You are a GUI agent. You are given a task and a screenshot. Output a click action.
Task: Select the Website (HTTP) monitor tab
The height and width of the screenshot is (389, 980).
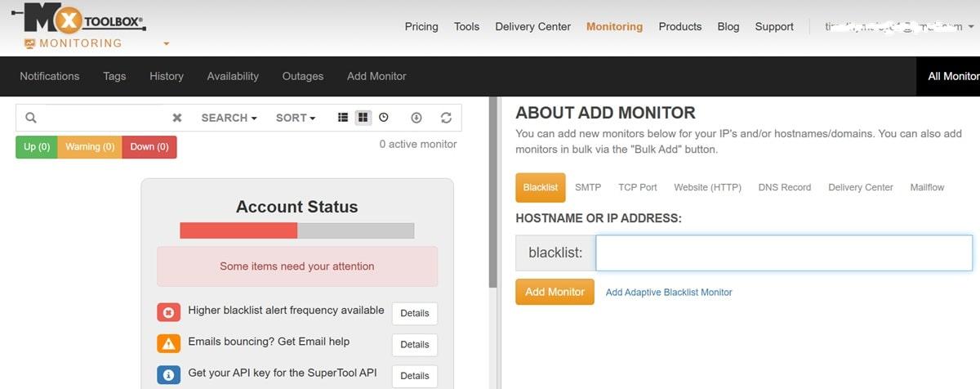pos(707,187)
